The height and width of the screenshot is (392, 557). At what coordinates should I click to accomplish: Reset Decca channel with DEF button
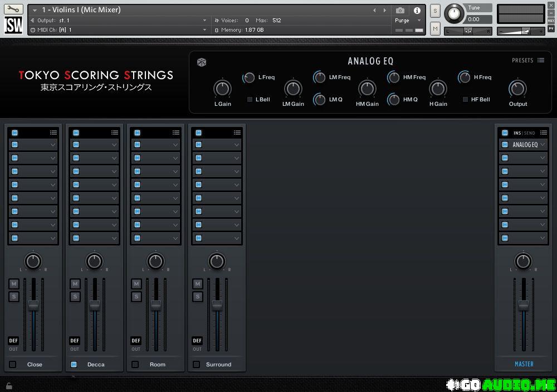[x=75, y=341]
